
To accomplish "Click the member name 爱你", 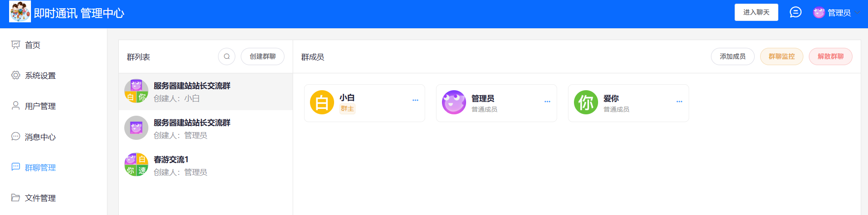I will pos(611,98).
